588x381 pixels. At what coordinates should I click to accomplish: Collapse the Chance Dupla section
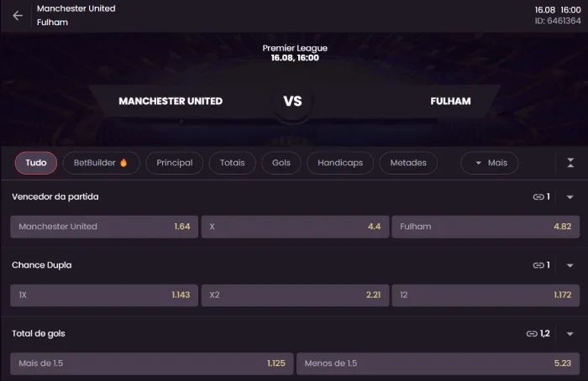[570, 265]
